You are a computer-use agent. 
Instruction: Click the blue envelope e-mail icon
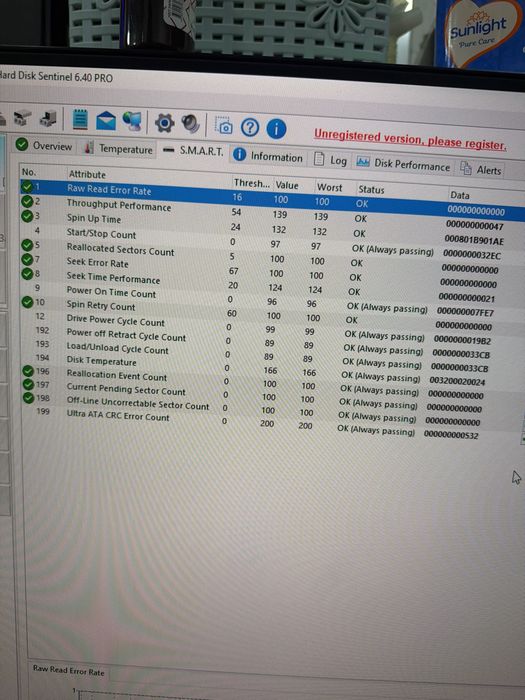click(x=106, y=121)
